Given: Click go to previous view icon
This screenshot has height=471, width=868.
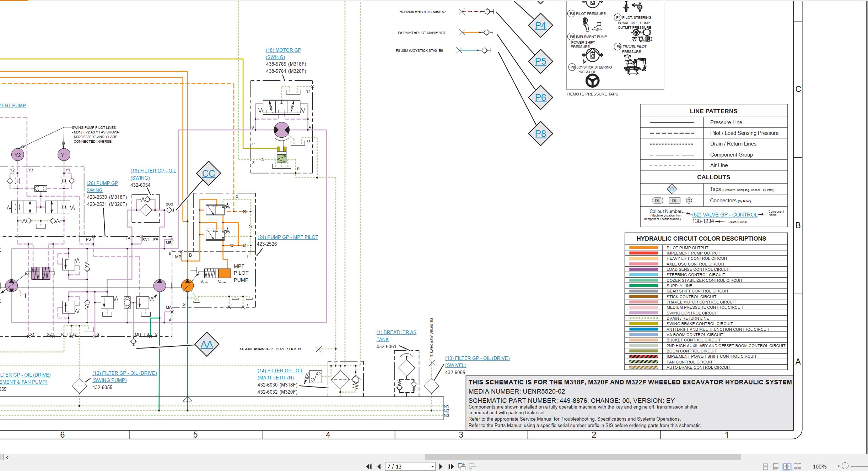Looking at the screenshot, I should click(x=462, y=466).
